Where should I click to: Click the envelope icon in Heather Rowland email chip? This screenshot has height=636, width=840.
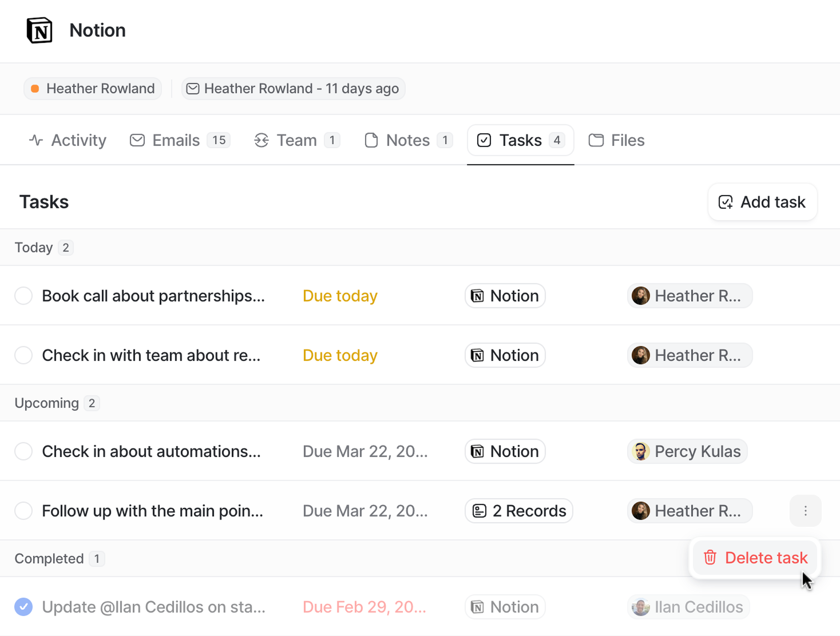pos(193,89)
